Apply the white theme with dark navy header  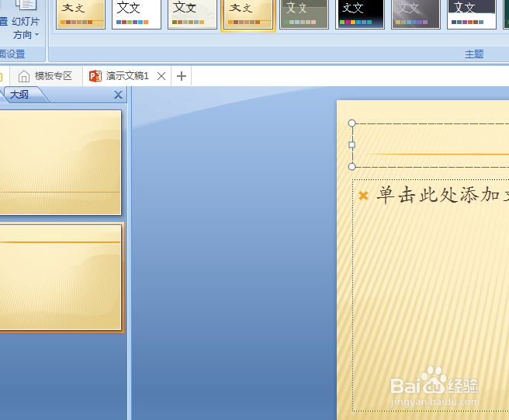[x=471, y=14]
